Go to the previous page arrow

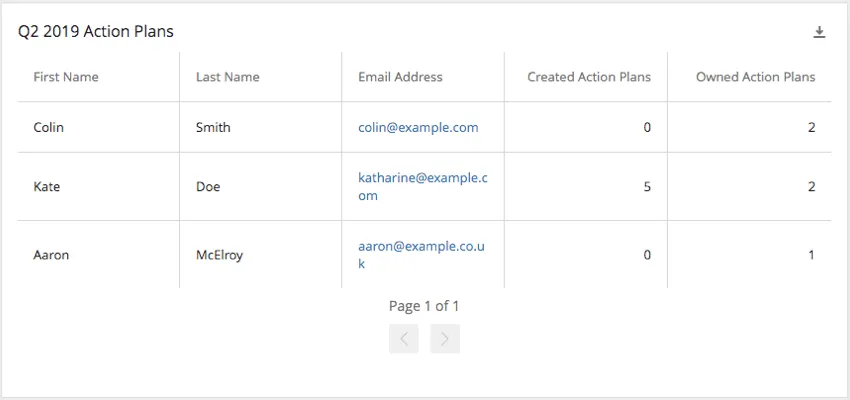404,339
